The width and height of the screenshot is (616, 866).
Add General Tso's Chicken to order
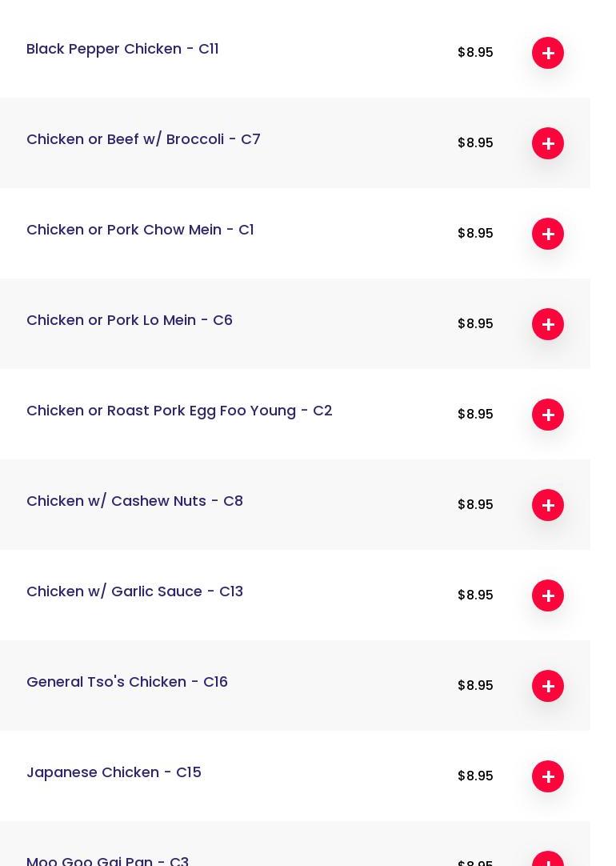pos(548,686)
